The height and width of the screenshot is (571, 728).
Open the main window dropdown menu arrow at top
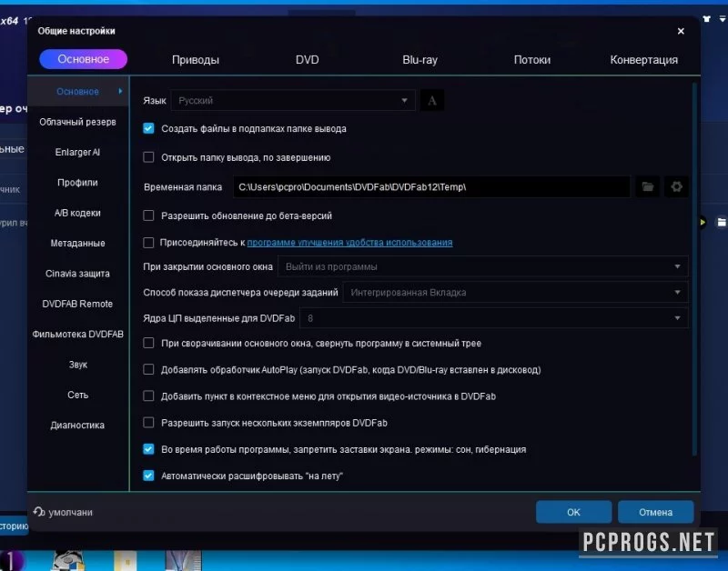[723, 19]
